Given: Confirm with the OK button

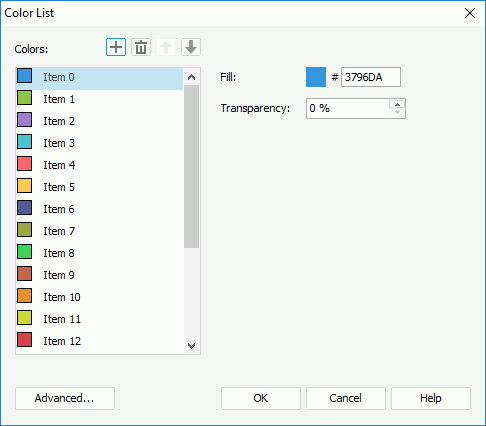Looking at the screenshot, I should [x=261, y=398].
